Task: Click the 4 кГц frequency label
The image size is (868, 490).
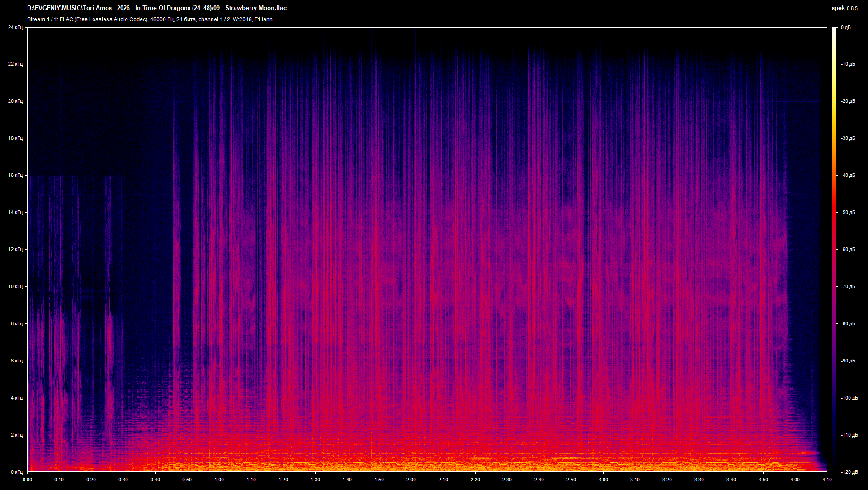Action: click(x=17, y=398)
